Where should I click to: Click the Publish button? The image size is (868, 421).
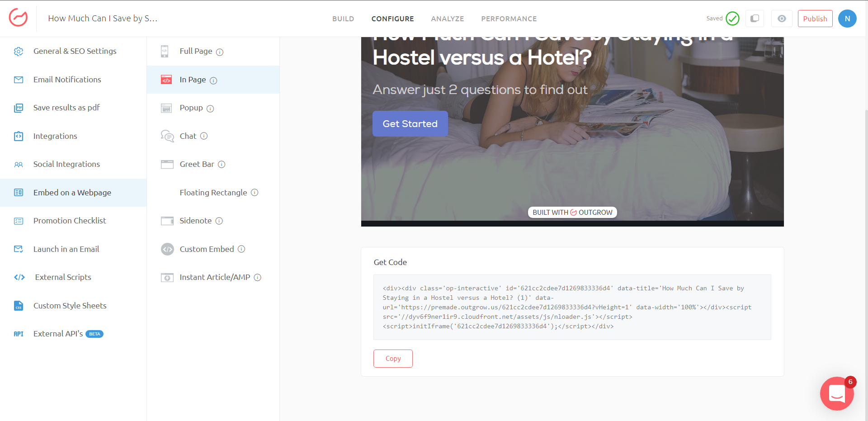[x=815, y=19]
